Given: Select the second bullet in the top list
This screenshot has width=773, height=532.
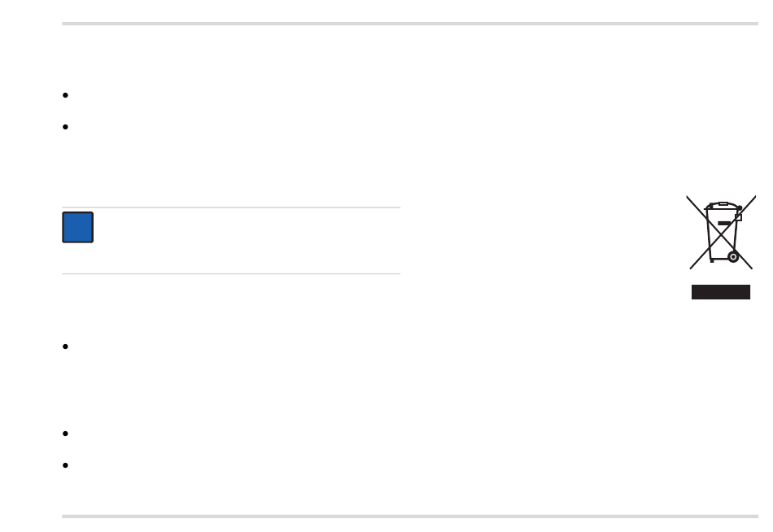Looking at the screenshot, I should (x=66, y=127).
